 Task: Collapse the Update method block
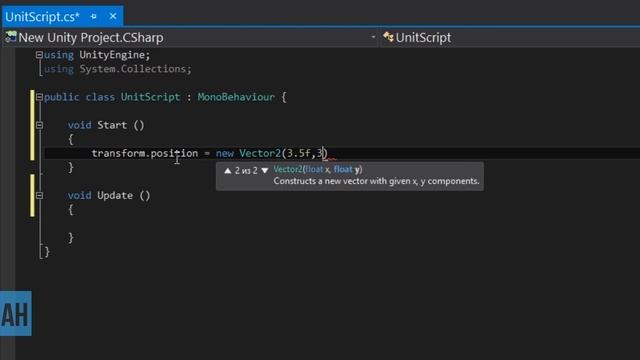coord(39,196)
